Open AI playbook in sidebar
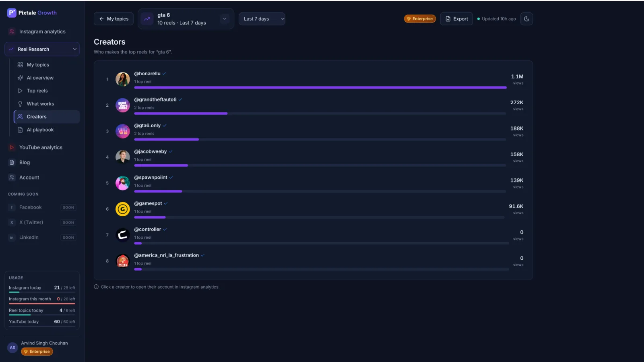 (x=46, y=130)
